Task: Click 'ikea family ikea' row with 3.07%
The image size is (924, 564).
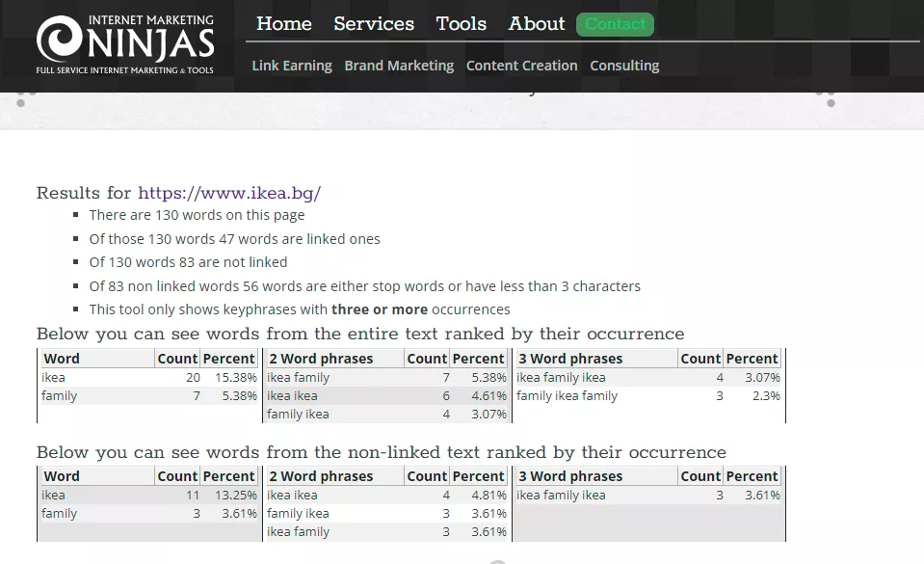Action: [648, 378]
